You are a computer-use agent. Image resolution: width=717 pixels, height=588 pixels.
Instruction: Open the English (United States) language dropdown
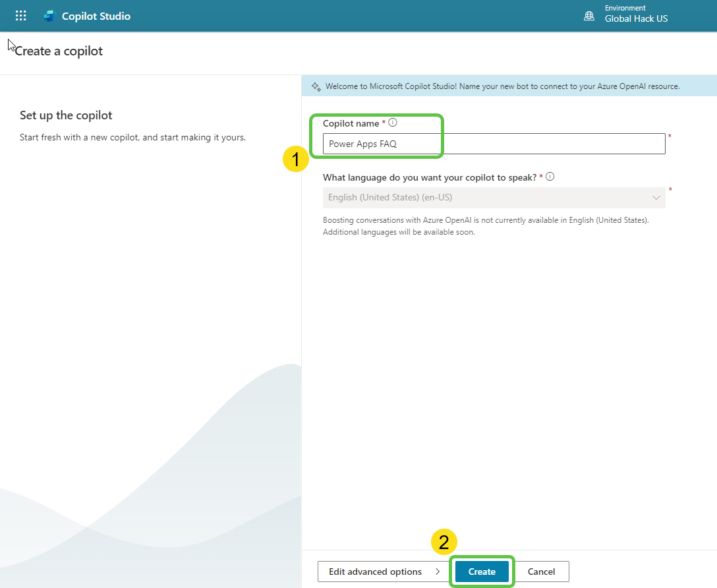488,198
